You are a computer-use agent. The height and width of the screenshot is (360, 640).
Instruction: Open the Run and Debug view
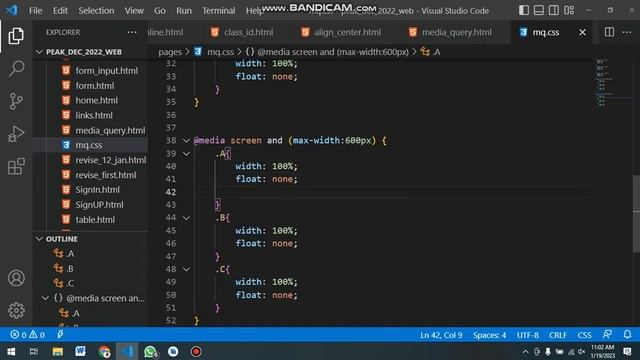point(16,134)
